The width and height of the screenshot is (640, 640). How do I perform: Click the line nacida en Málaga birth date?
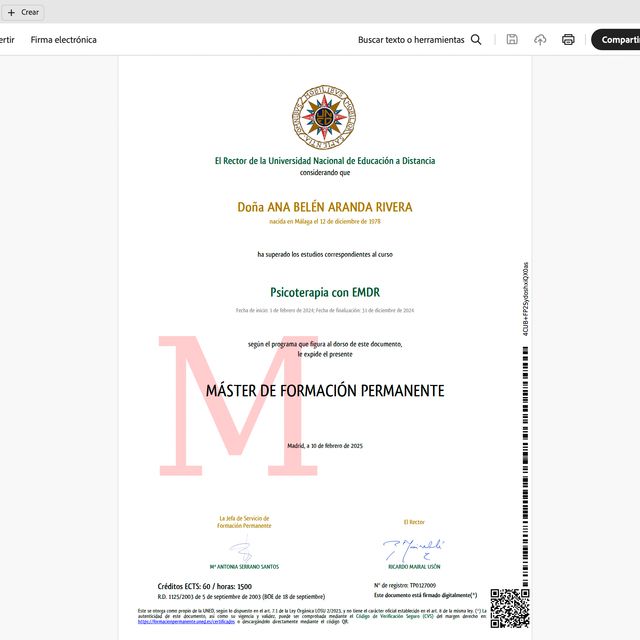coord(325,221)
